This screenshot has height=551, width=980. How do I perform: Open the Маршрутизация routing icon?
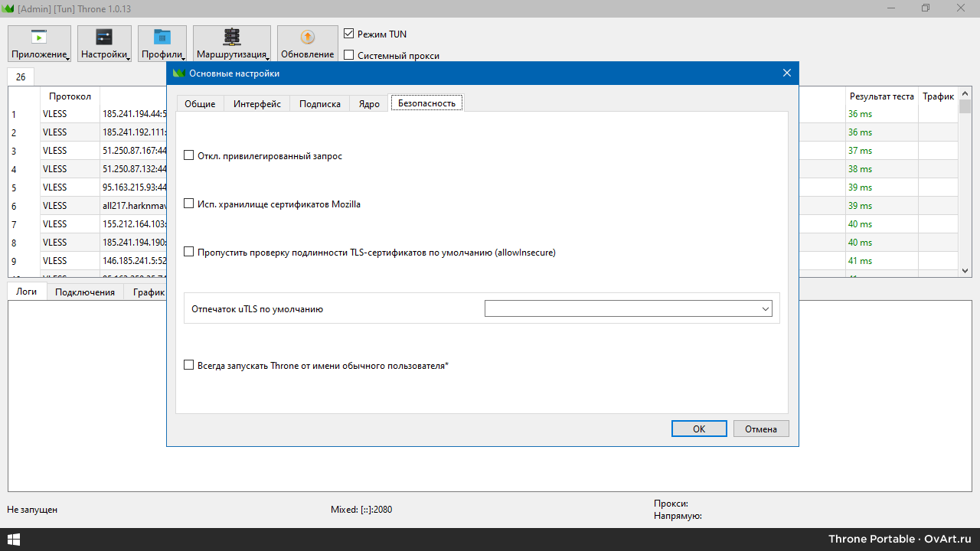pos(231,37)
